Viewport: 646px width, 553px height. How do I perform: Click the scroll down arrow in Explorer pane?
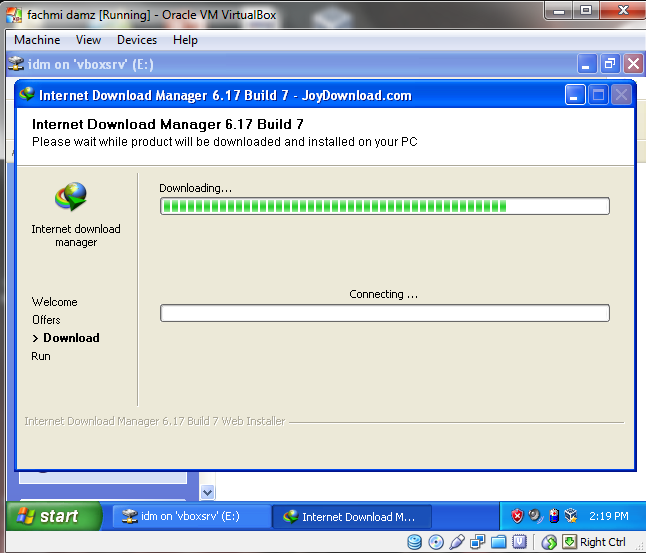pos(207,492)
